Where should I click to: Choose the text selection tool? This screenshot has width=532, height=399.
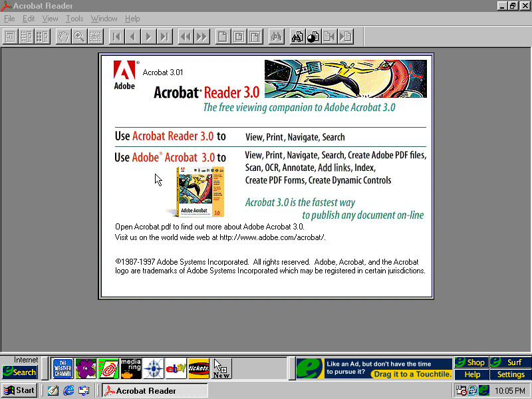pyautogui.click(x=95, y=37)
